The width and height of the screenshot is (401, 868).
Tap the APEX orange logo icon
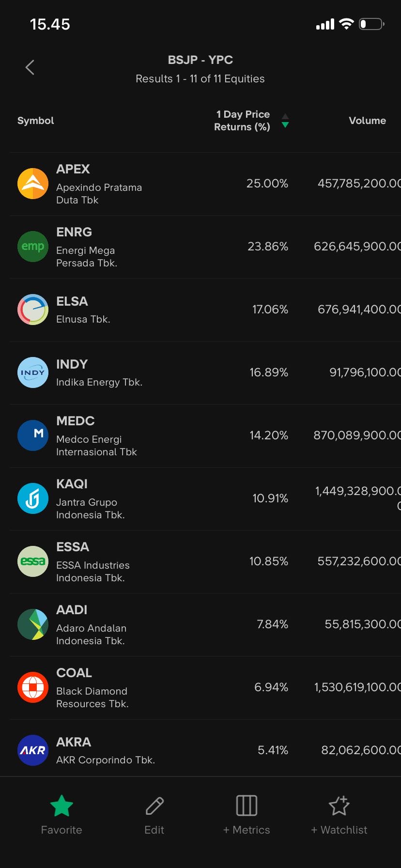click(x=33, y=184)
